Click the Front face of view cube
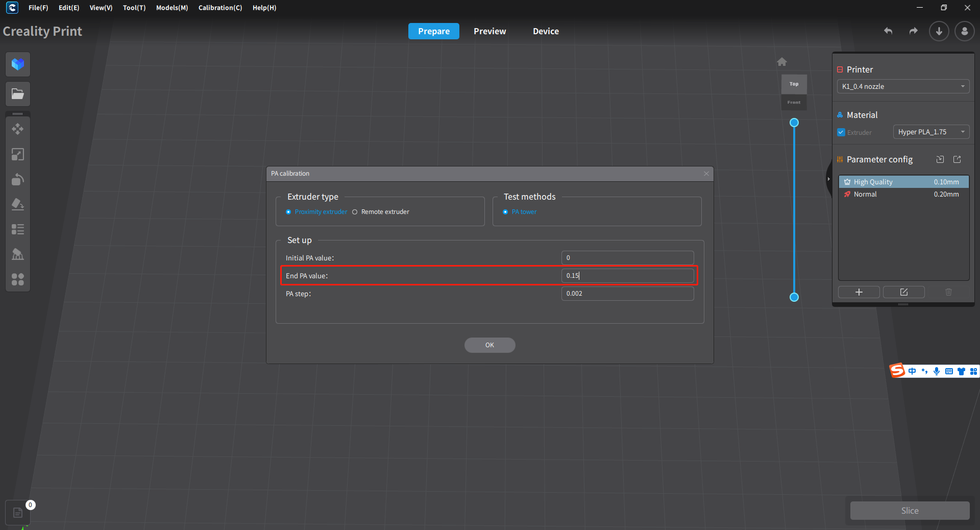Image resolution: width=980 pixels, height=530 pixels. (x=794, y=102)
